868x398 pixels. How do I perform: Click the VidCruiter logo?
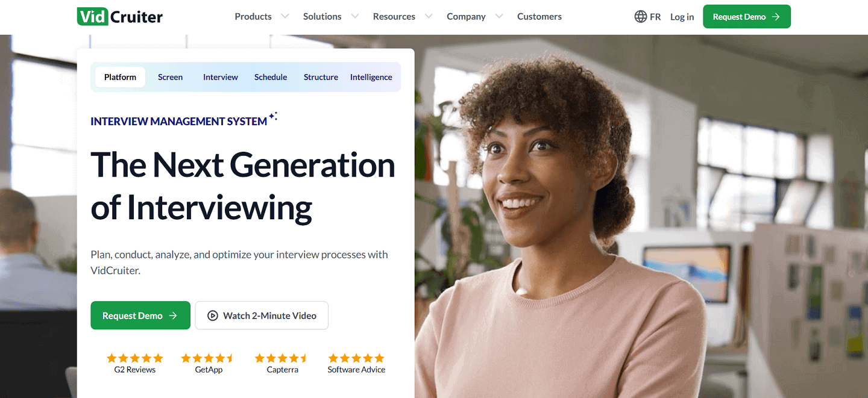(119, 16)
